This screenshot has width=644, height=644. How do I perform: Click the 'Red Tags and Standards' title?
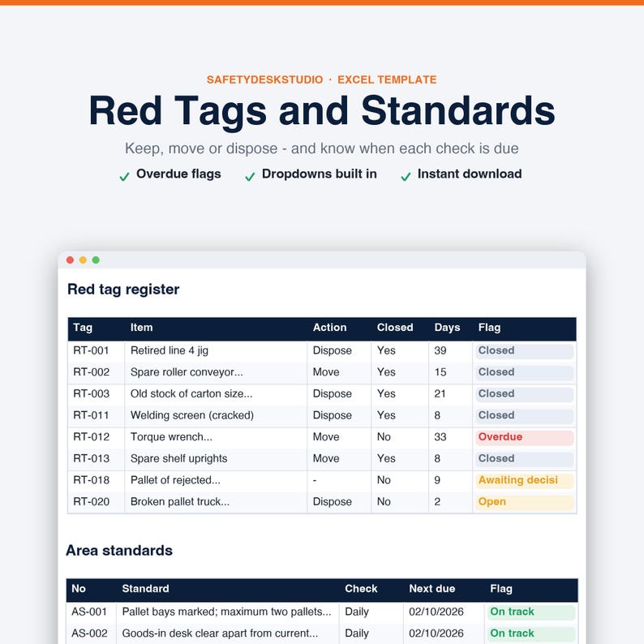pyautogui.click(x=322, y=111)
